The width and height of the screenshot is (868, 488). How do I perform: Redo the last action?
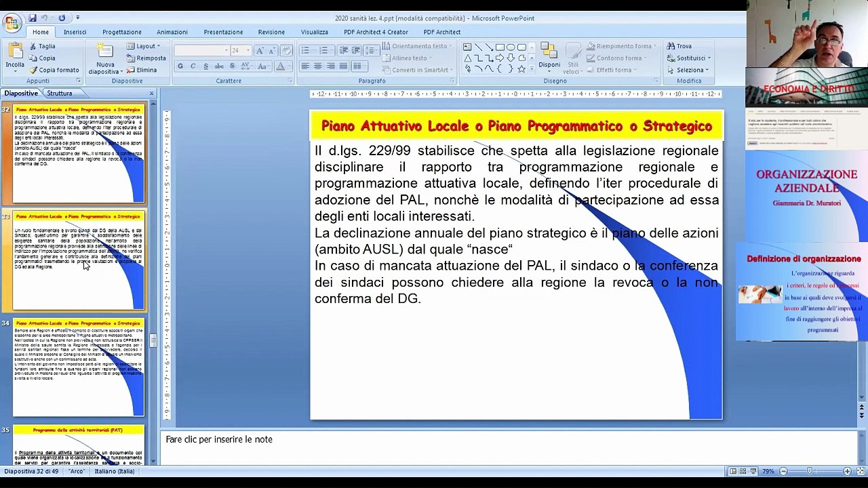tap(62, 18)
